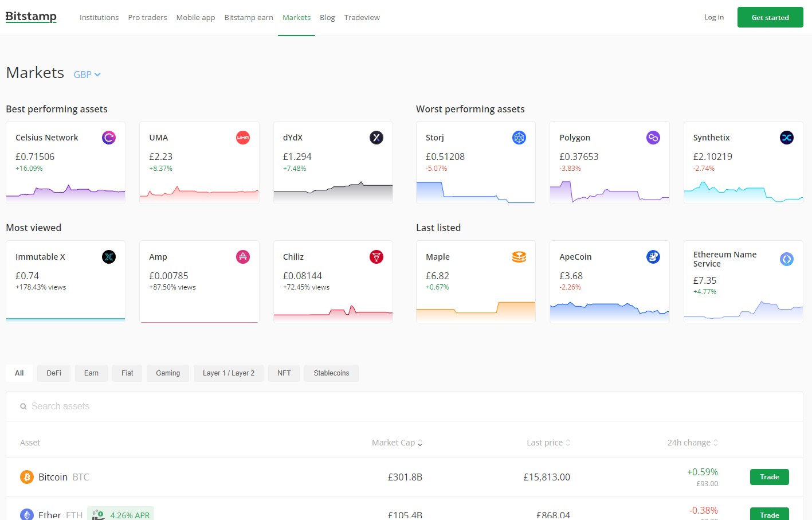Click the Storj coin icon
This screenshot has width=812, height=520.
(x=519, y=138)
